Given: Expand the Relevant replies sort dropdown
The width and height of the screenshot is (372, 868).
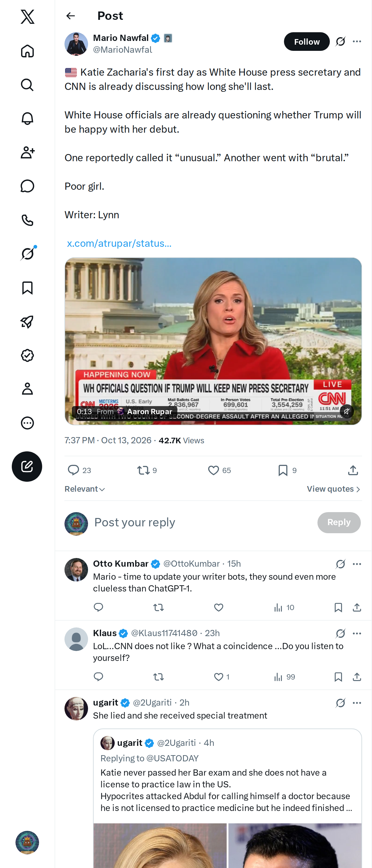Looking at the screenshot, I should point(85,489).
